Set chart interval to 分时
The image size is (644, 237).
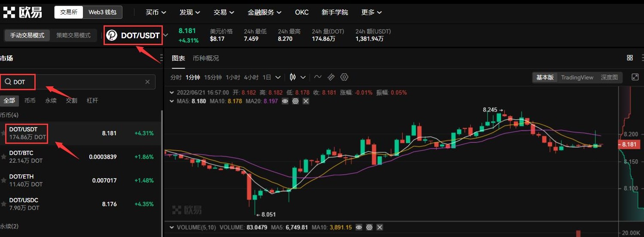[x=176, y=77]
